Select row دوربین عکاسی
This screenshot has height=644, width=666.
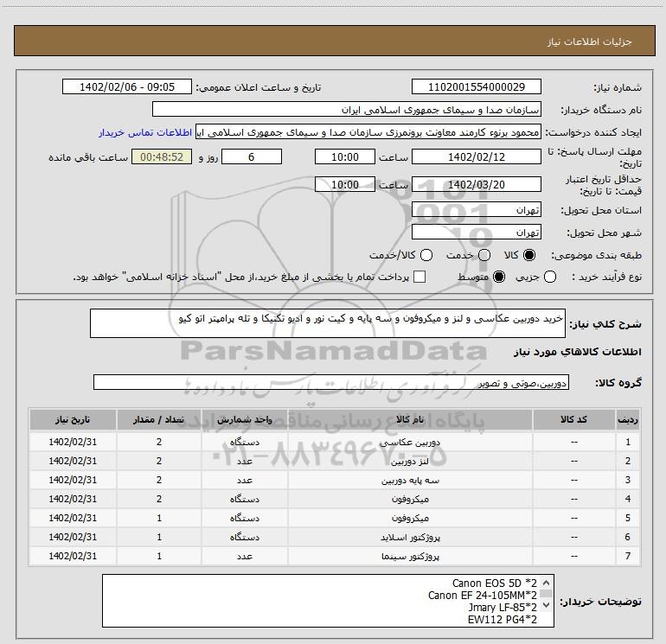(x=335, y=442)
